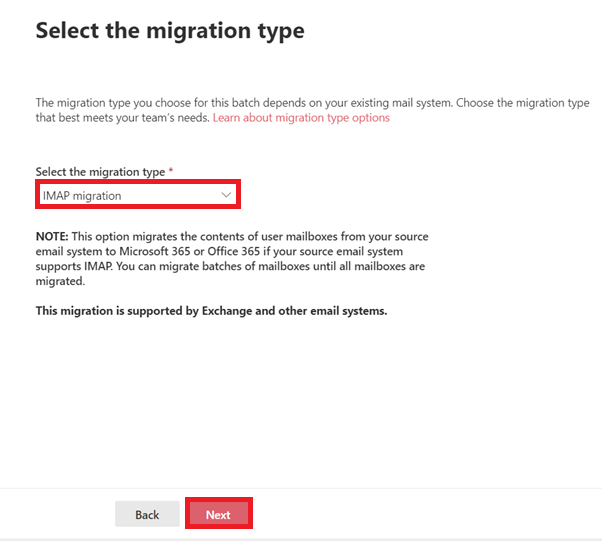Click "supports IMAP" in the note text
Screen dimensions: 602x545
pyautogui.click(x=72, y=267)
